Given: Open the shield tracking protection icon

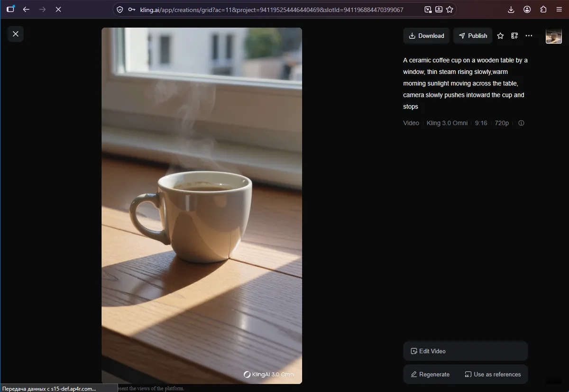Looking at the screenshot, I should click(120, 9).
